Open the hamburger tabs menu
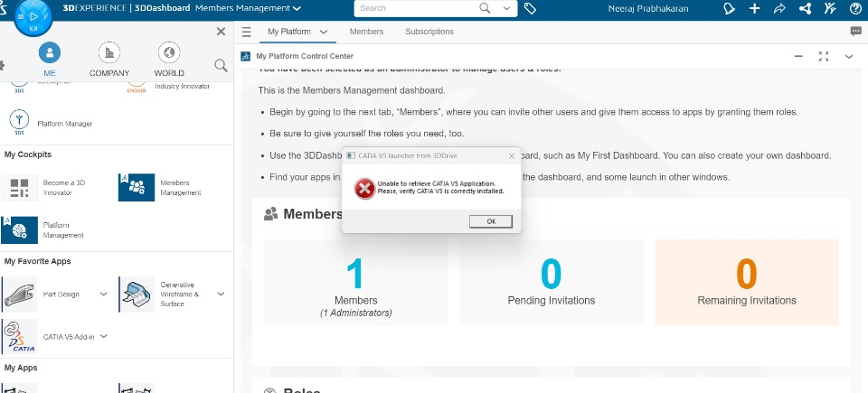Screen dimensions: 868x393 [246, 33]
